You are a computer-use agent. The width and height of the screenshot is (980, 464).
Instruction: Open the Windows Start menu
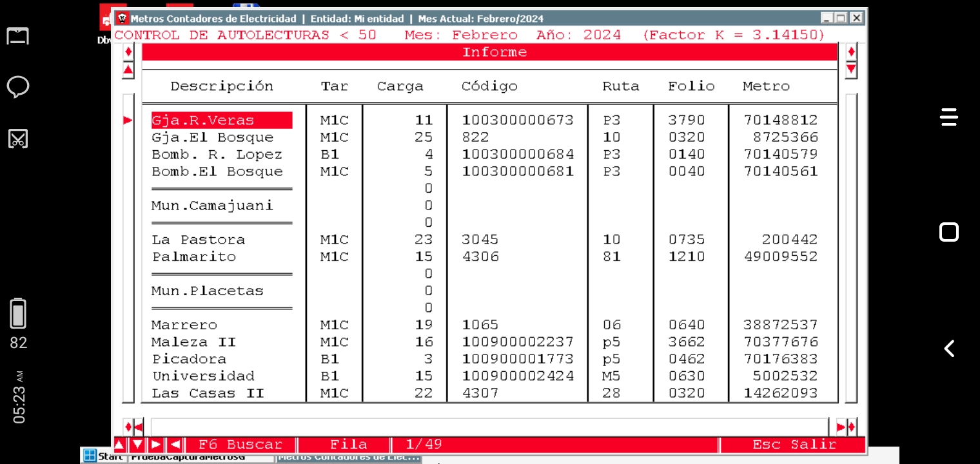coord(103,457)
